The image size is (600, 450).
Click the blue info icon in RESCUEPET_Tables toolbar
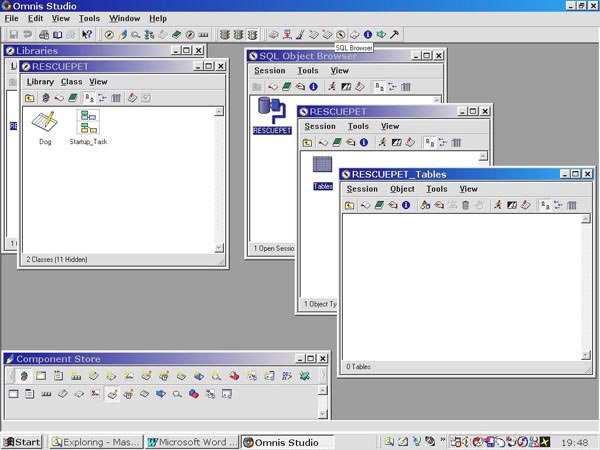[406, 205]
